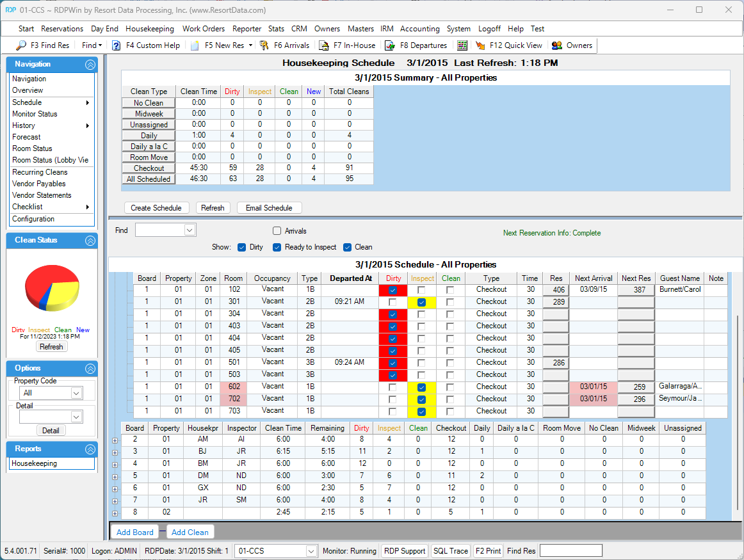Collapse the Options panel chevron
744x560 pixels.
[90, 369]
